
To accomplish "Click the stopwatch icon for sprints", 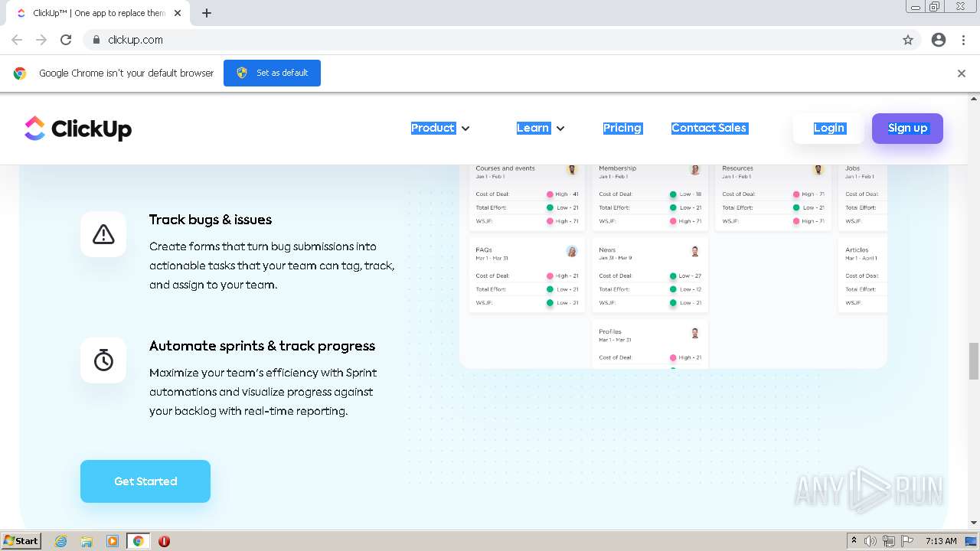I will tap(103, 360).
